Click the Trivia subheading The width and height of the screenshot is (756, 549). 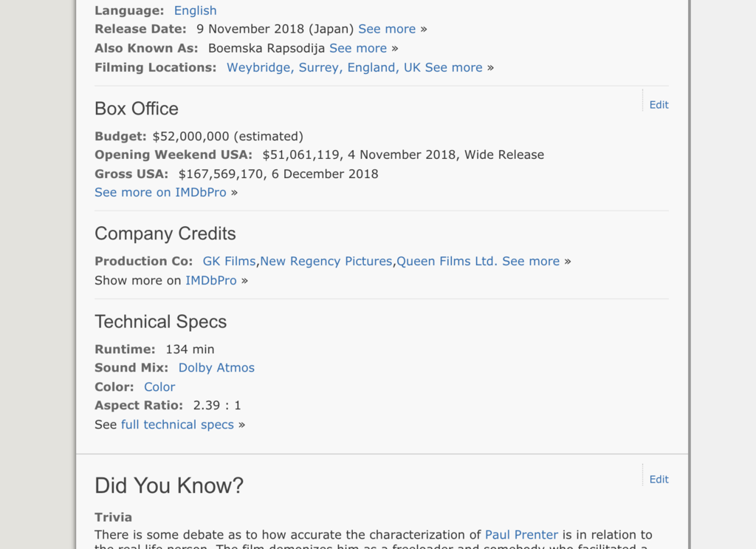pyautogui.click(x=113, y=517)
